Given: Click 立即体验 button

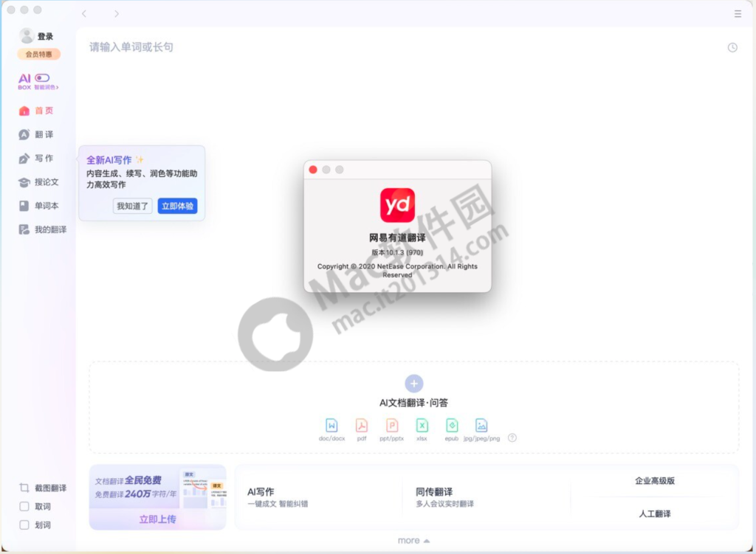Looking at the screenshot, I should (177, 207).
